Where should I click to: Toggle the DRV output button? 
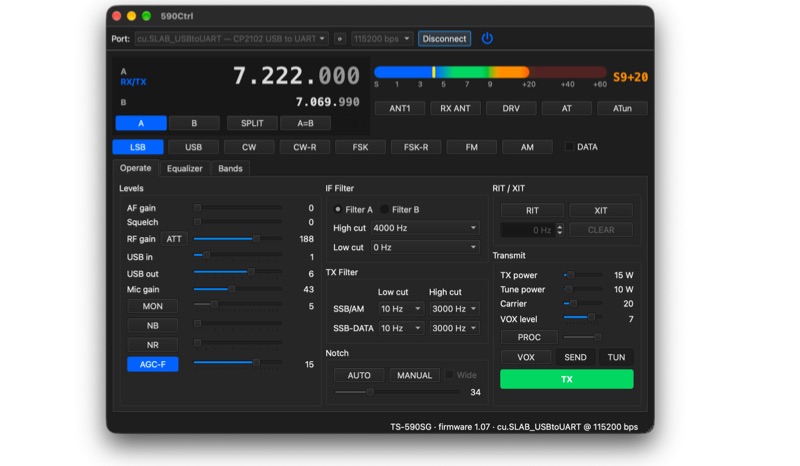tap(511, 108)
